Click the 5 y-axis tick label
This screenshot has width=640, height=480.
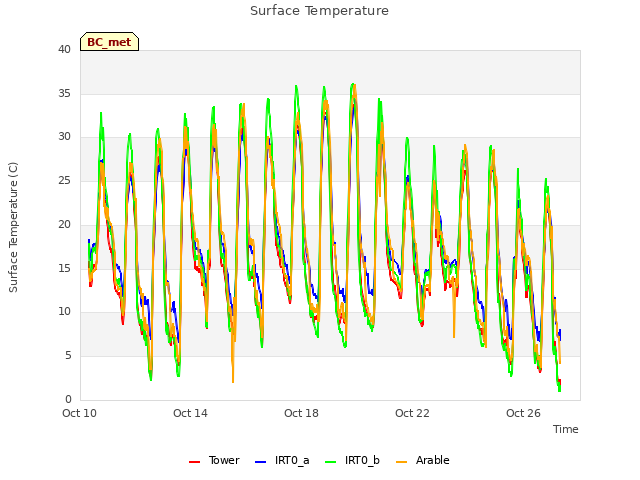pos(68,356)
